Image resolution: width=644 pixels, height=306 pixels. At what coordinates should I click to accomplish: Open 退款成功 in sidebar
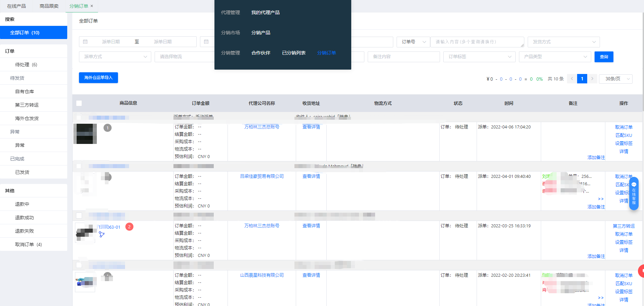click(x=34, y=218)
